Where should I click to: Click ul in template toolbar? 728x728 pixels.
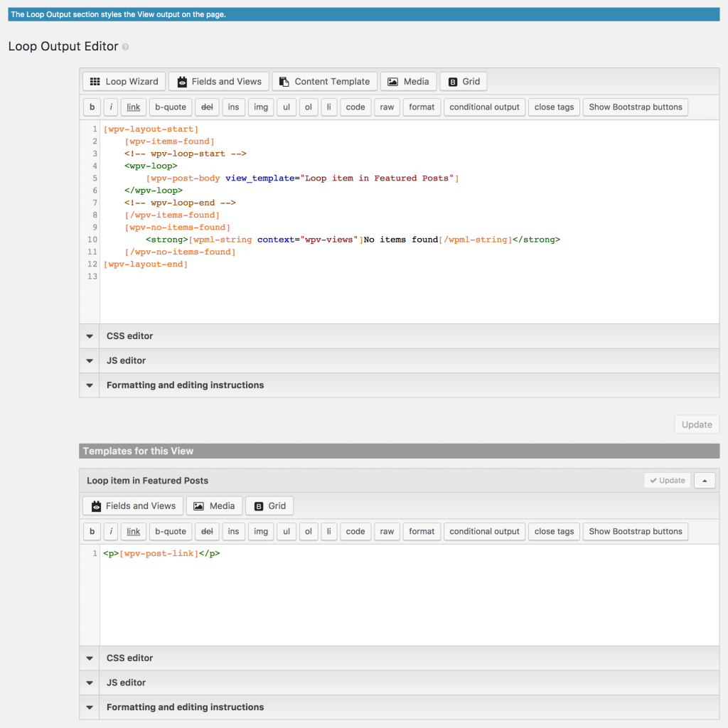click(x=287, y=532)
